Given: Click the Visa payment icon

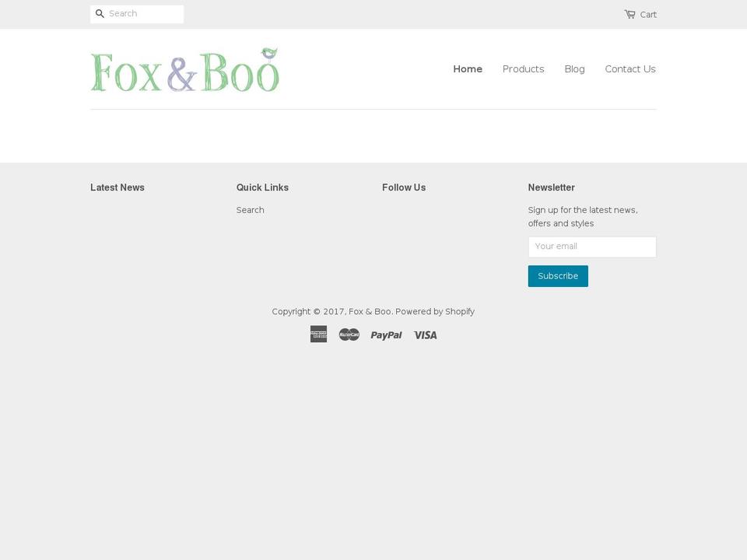Looking at the screenshot, I should coord(425,334).
